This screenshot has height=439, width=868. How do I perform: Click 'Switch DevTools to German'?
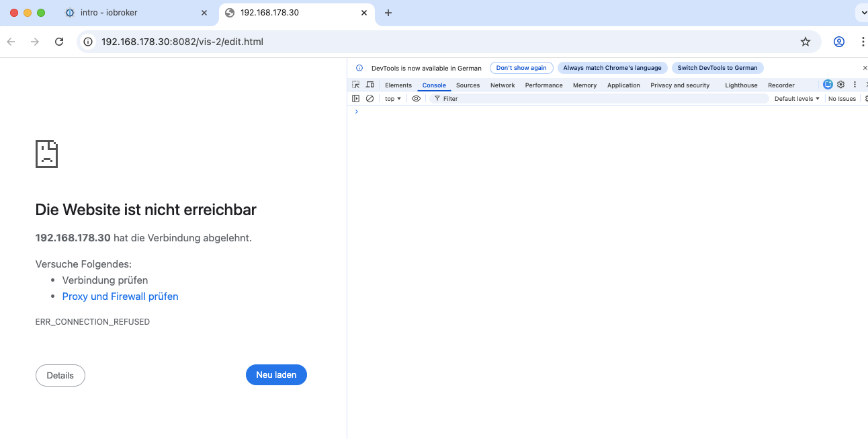tap(718, 68)
